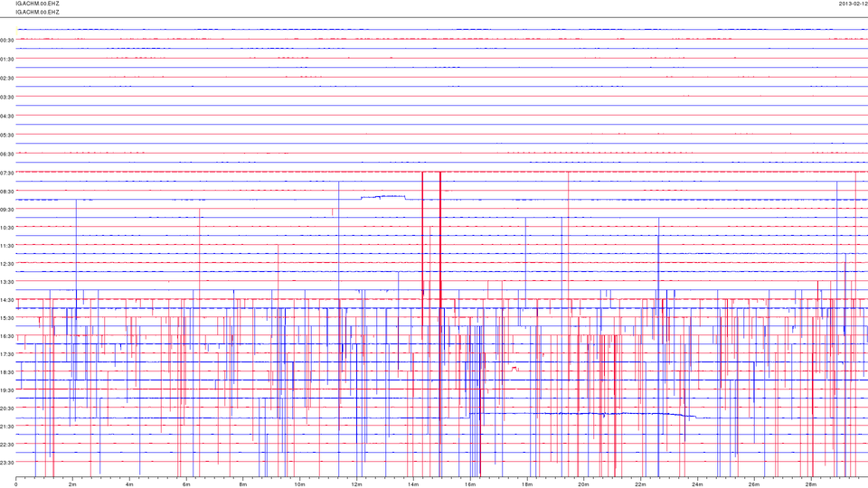Click the 08:30 time label

point(7,192)
